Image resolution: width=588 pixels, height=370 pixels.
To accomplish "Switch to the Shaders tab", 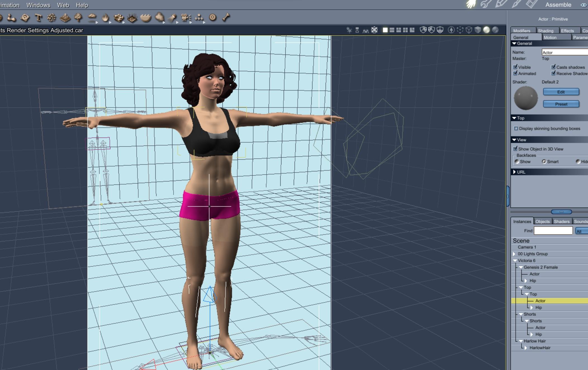I will pyautogui.click(x=561, y=221).
